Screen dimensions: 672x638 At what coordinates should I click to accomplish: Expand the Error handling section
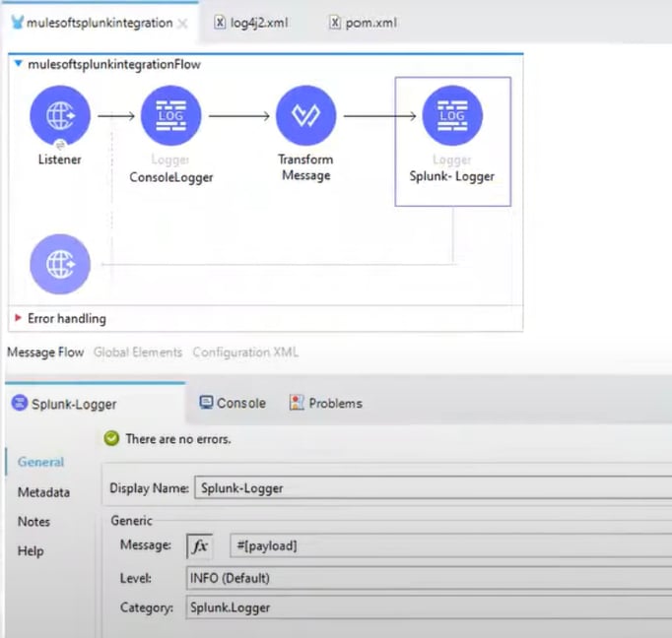click(x=18, y=318)
